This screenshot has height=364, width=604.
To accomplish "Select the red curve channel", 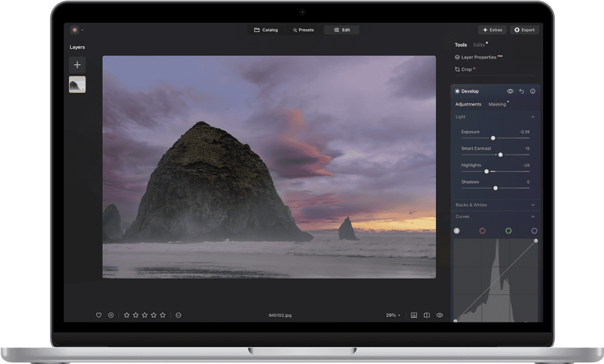I will 482,231.
